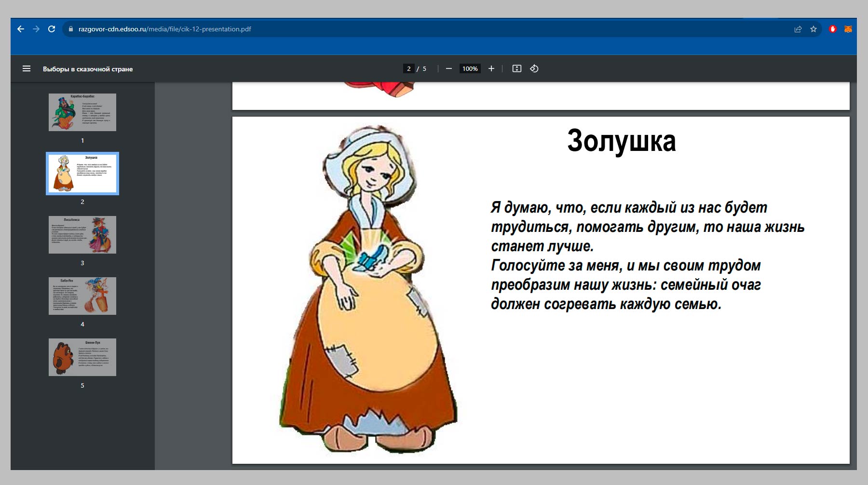Select the current page number field

[x=409, y=68]
